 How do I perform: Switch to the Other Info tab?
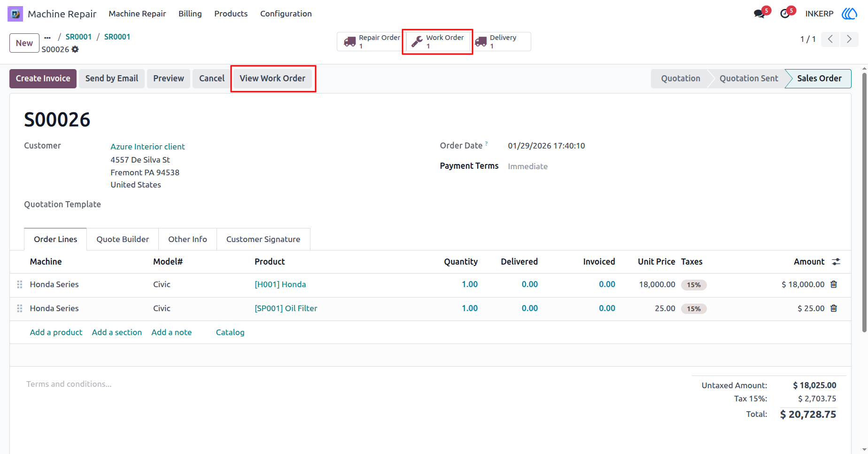pyautogui.click(x=187, y=239)
